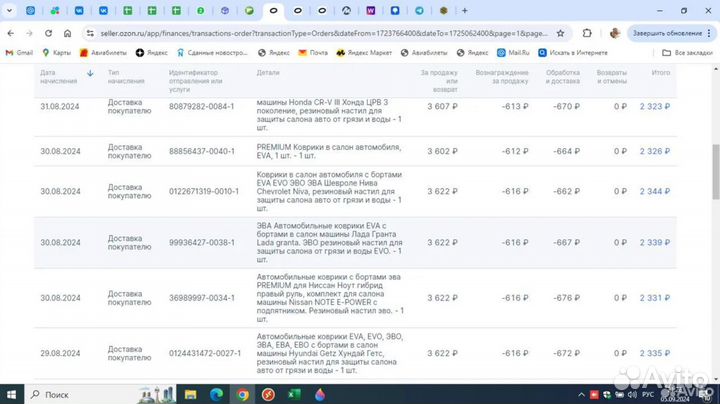
Task: Click the scrollbar down arrow
Action: [716, 379]
